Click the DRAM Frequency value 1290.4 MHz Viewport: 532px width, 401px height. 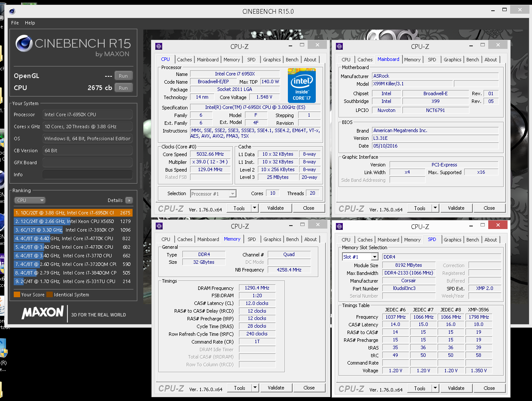coord(257,288)
